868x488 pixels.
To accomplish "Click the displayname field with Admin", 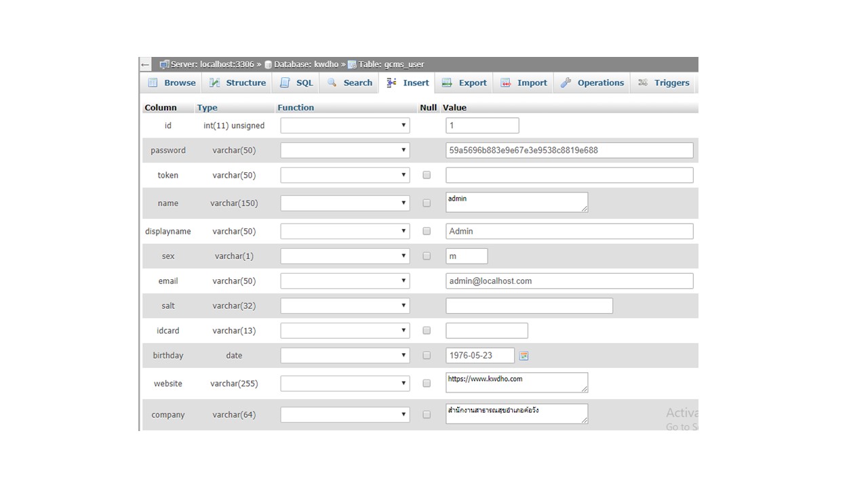I will (570, 231).
